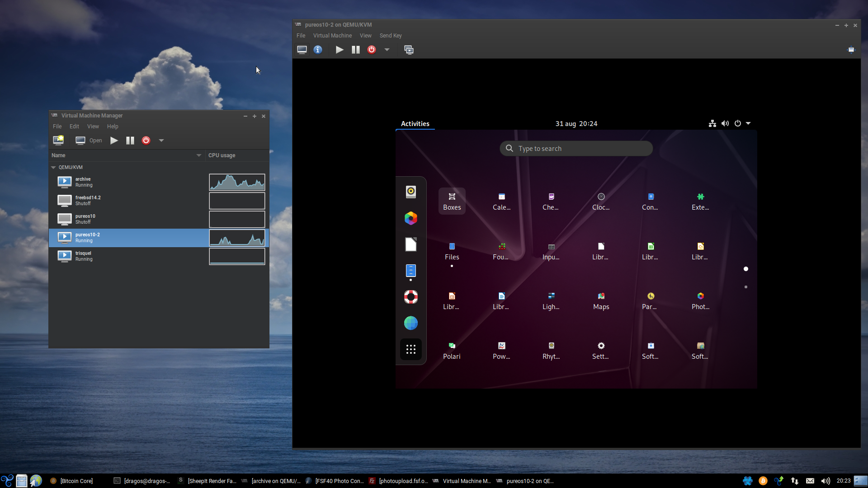This screenshot has width=868, height=488.
Task: Switch to graphical console view icon
Action: (x=302, y=50)
